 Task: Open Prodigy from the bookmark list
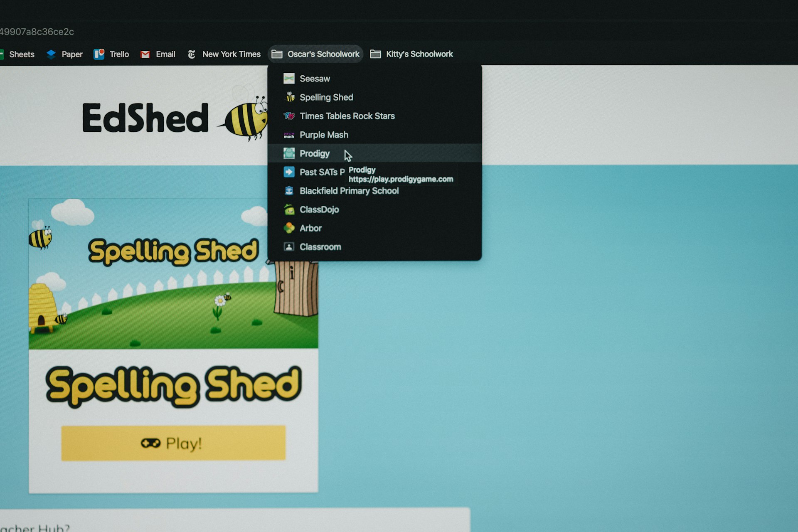click(375, 153)
